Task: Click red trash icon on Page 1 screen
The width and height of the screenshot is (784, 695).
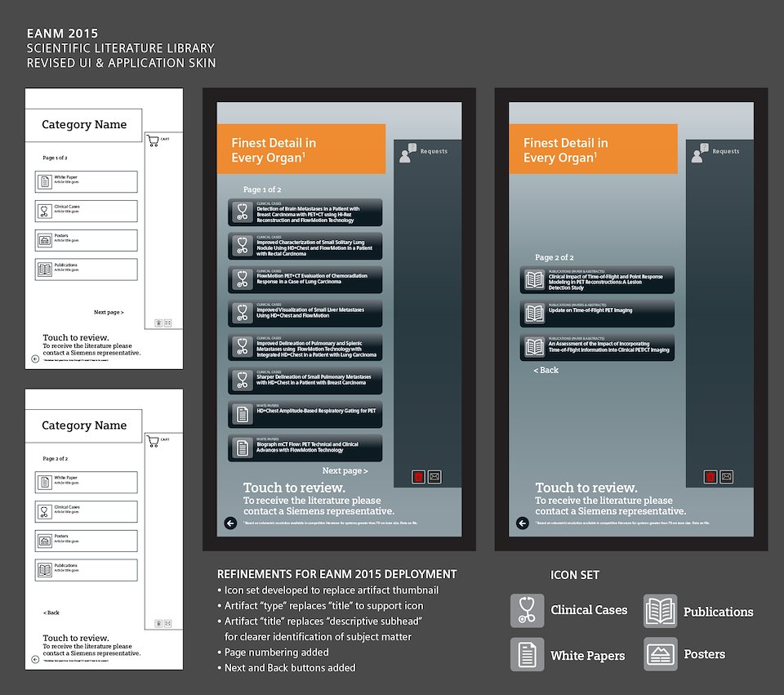Action: 418,477
